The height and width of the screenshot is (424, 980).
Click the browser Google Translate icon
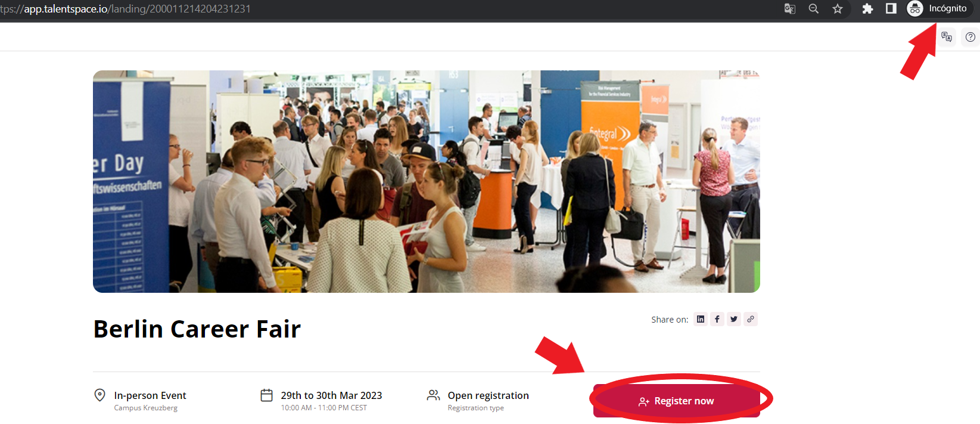coord(790,8)
